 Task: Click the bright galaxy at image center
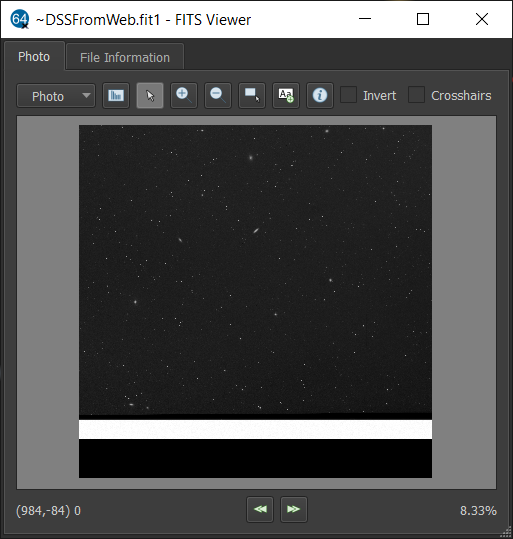[256, 230]
